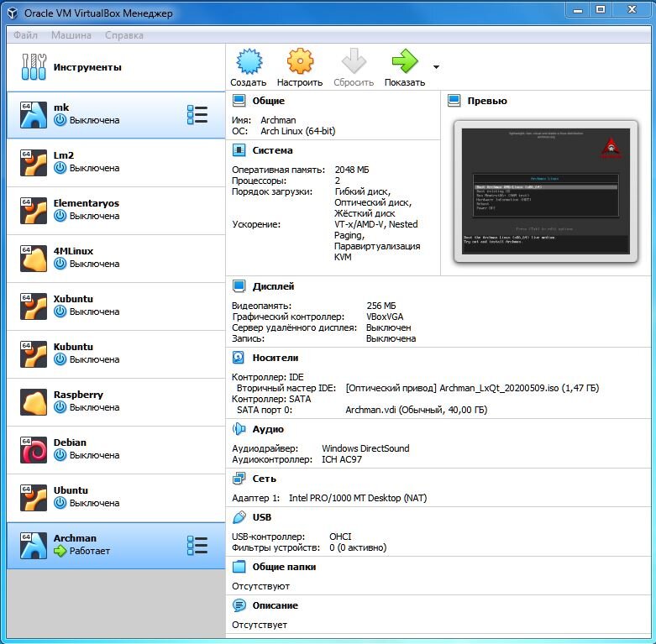Open the Общие settings header link
The width and height of the screenshot is (656, 644).
pyautogui.click(x=268, y=101)
